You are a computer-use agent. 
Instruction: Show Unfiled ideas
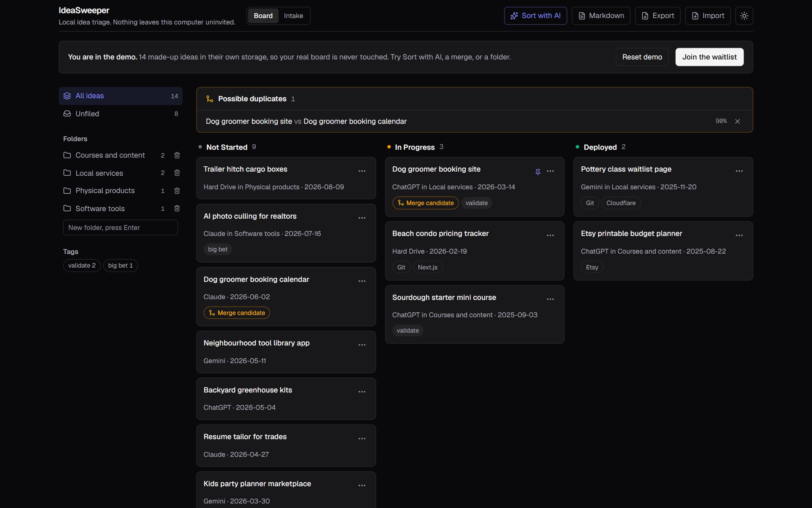(x=120, y=114)
